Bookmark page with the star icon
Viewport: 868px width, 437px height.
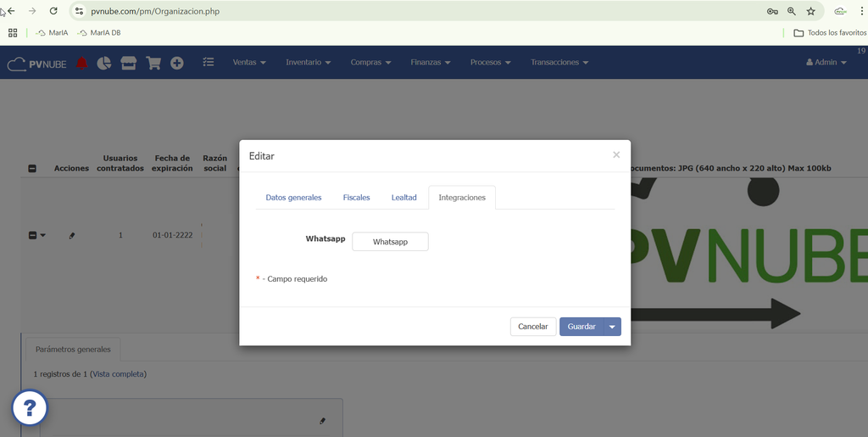tap(811, 11)
